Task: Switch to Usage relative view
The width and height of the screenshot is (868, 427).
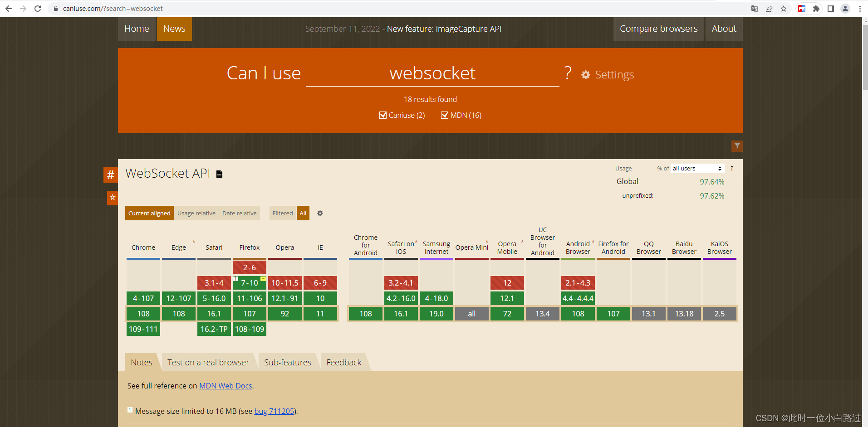Action: click(x=196, y=213)
